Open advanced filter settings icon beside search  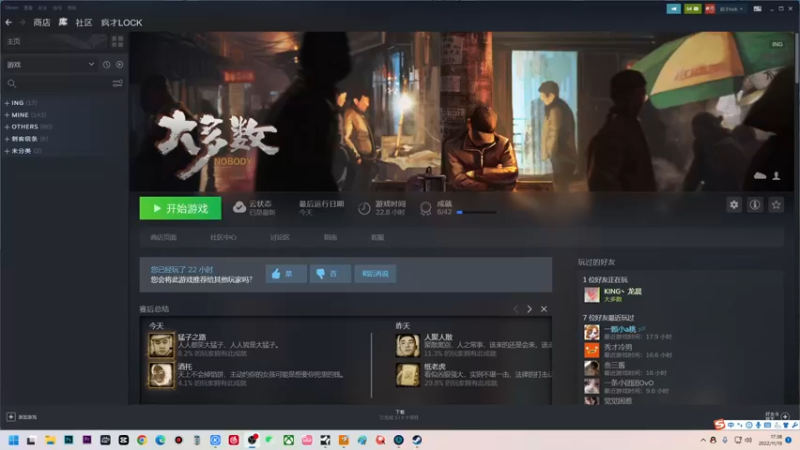coord(117,83)
